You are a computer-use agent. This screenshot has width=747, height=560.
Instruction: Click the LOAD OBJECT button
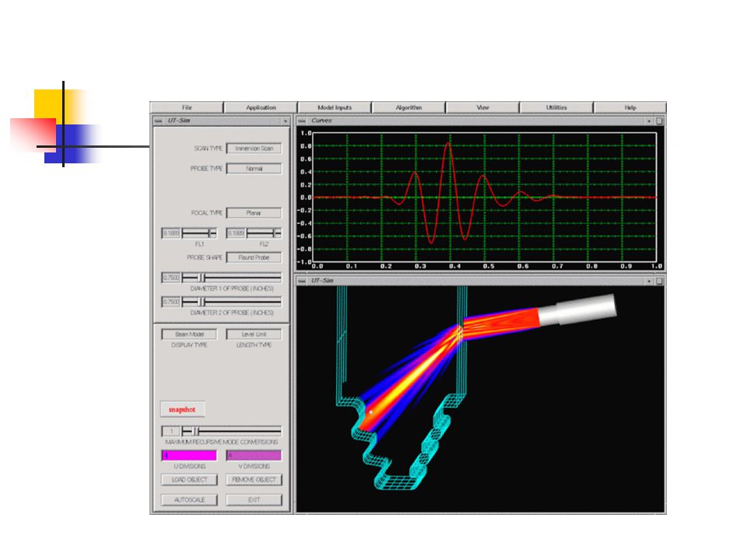coord(189,480)
